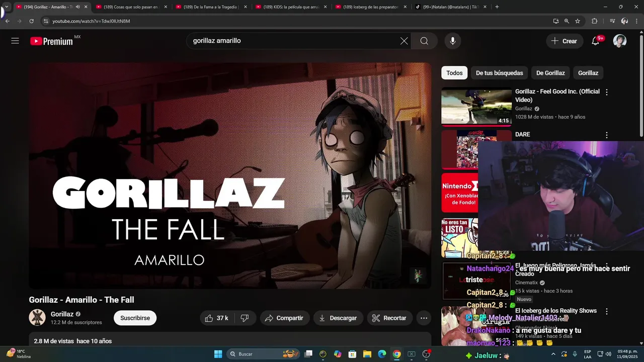Open a new browser tab
Image resolution: width=644 pixels, height=362 pixels.
tap(497, 7)
